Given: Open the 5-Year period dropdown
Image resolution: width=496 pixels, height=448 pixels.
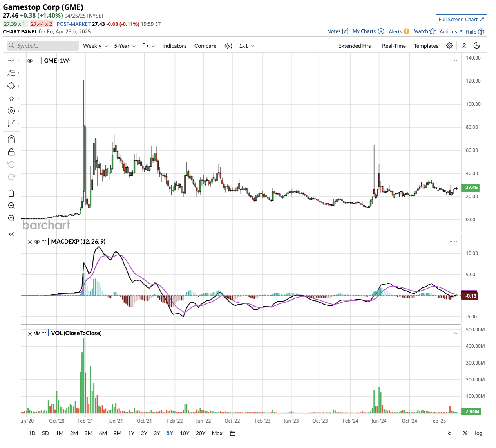Looking at the screenshot, I should 125,46.
